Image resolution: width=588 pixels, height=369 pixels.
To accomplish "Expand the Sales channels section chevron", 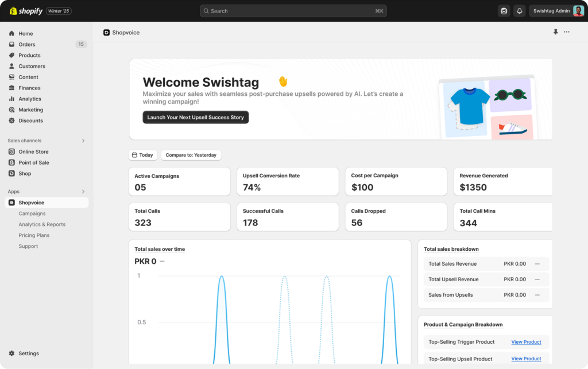I will point(83,141).
